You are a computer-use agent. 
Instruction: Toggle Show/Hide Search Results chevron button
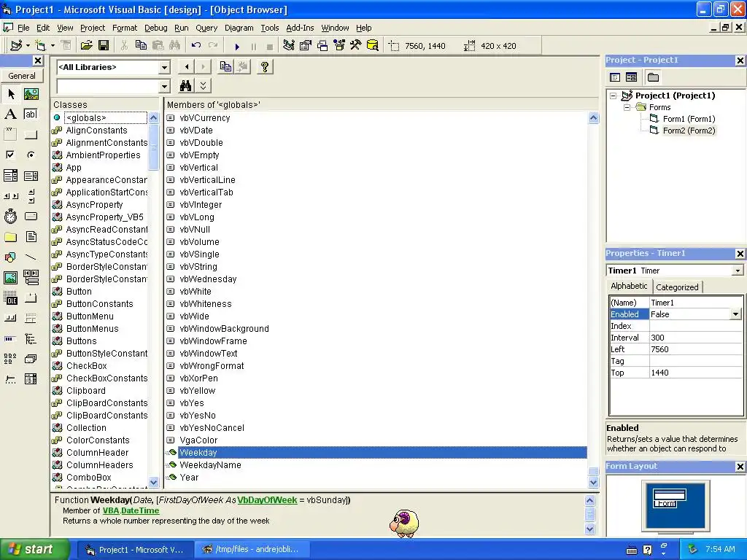[x=203, y=86]
